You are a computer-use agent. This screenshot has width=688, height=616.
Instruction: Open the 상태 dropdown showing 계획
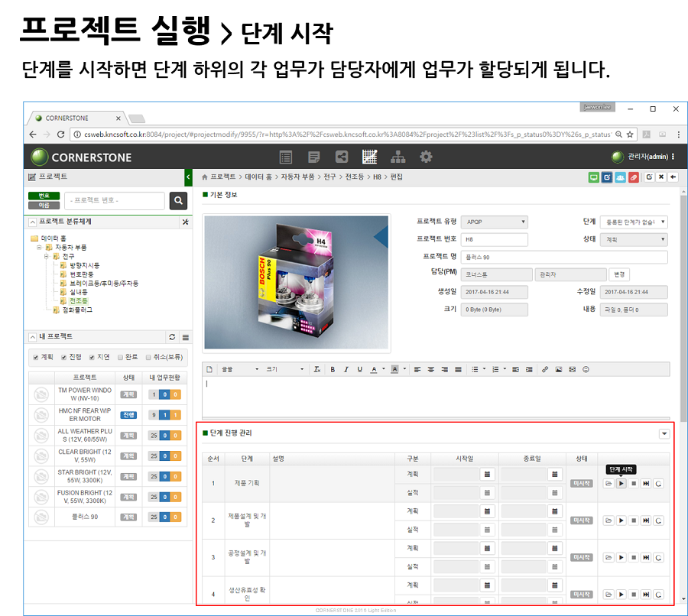pyautogui.click(x=634, y=239)
